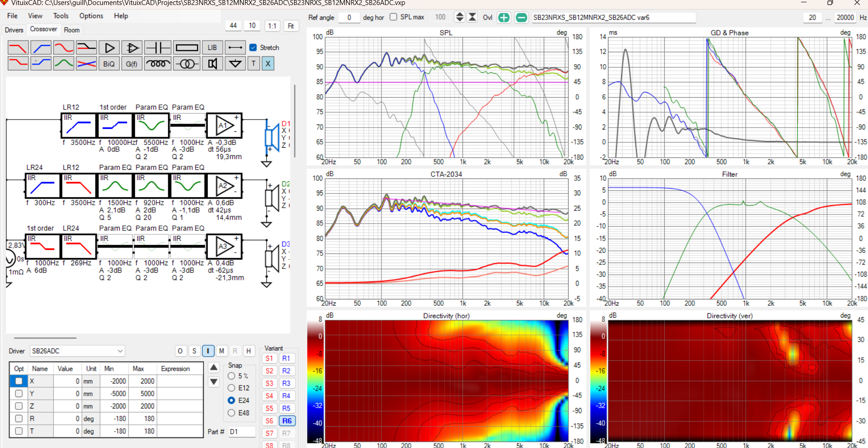
Task: Store to variant S6
Action: (270, 421)
